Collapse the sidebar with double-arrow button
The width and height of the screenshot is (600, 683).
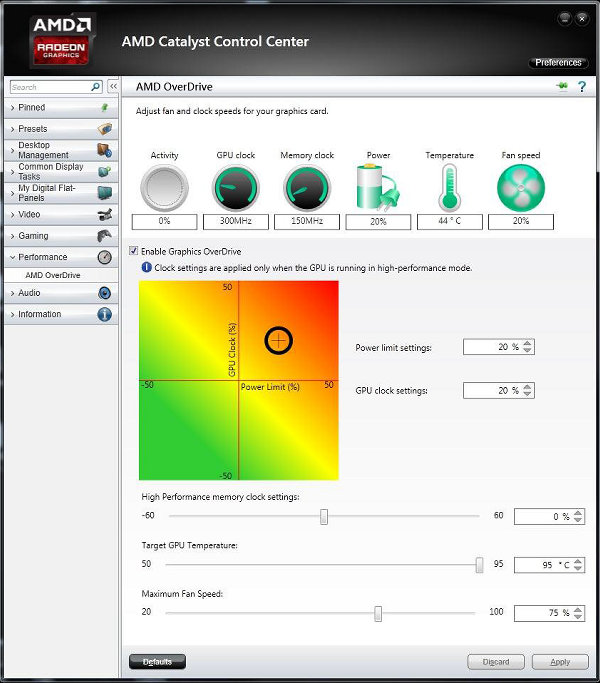tap(112, 87)
